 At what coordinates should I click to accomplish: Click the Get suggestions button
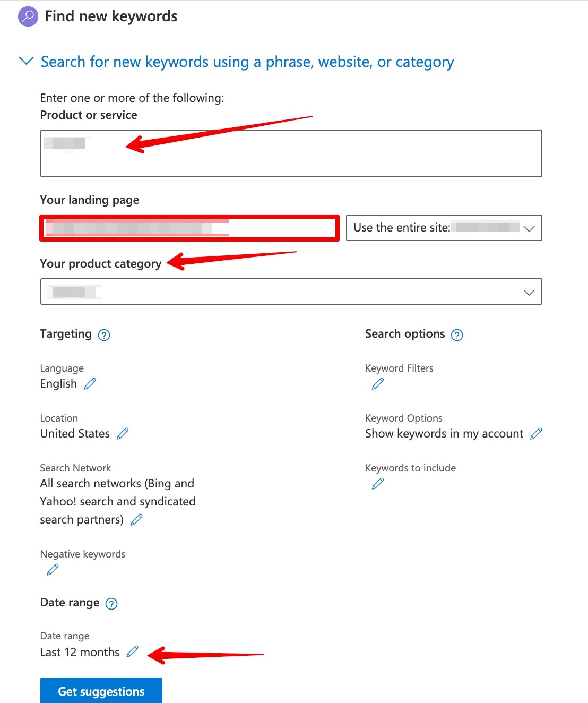click(101, 691)
